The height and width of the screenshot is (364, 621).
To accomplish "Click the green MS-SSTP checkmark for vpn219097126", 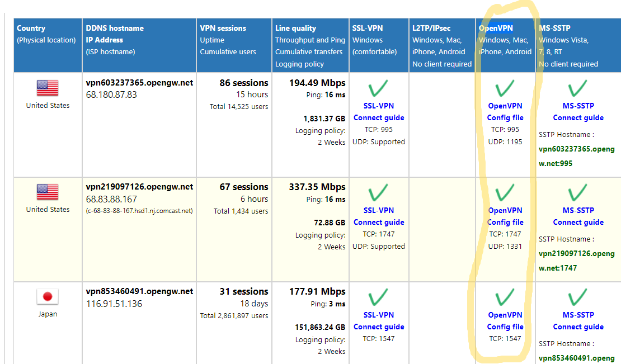I will click(x=578, y=193).
